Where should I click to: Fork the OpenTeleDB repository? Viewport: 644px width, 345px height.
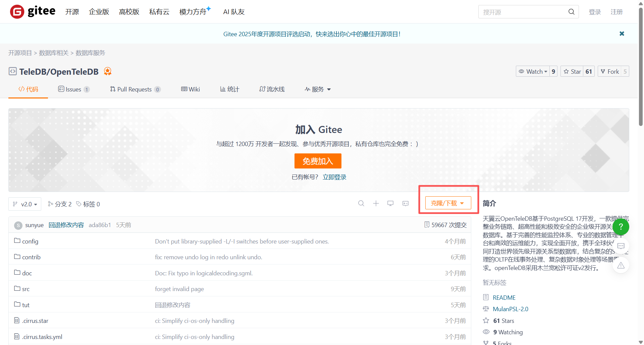click(x=609, y=71)
